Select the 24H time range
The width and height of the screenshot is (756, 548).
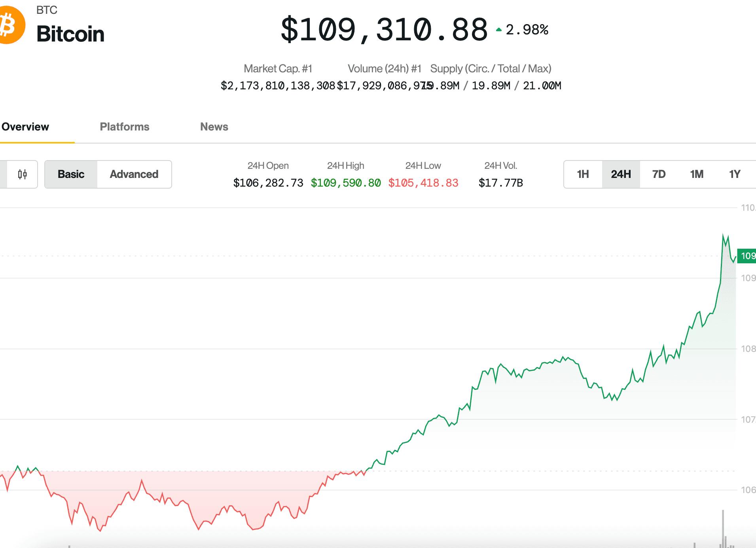click(621, 174)
